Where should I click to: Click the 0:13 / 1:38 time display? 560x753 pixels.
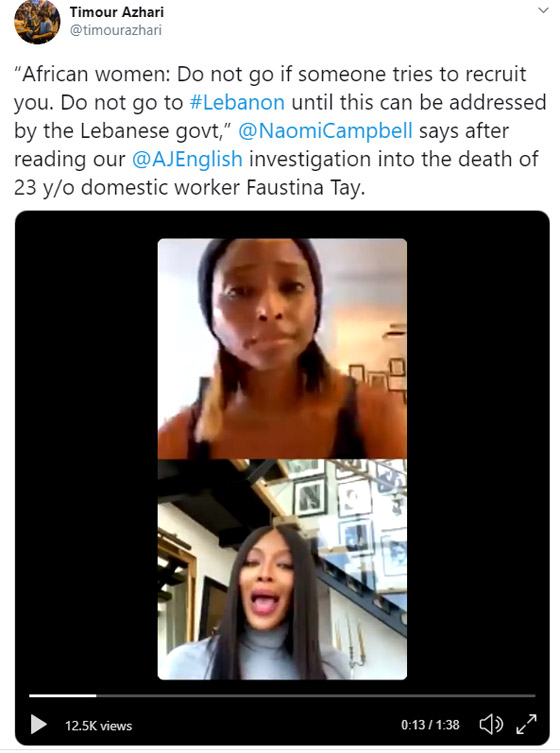(430, 725)
